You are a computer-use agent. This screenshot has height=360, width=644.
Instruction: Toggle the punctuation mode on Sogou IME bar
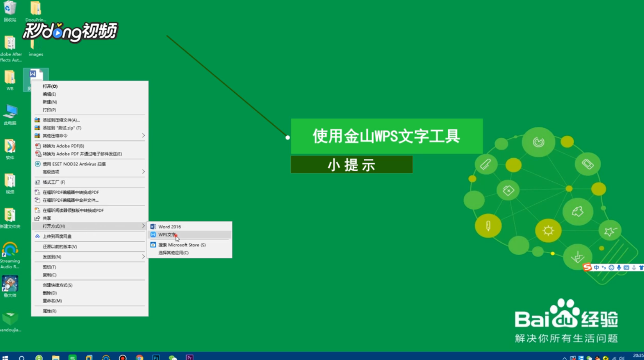(x=604, y=268)
